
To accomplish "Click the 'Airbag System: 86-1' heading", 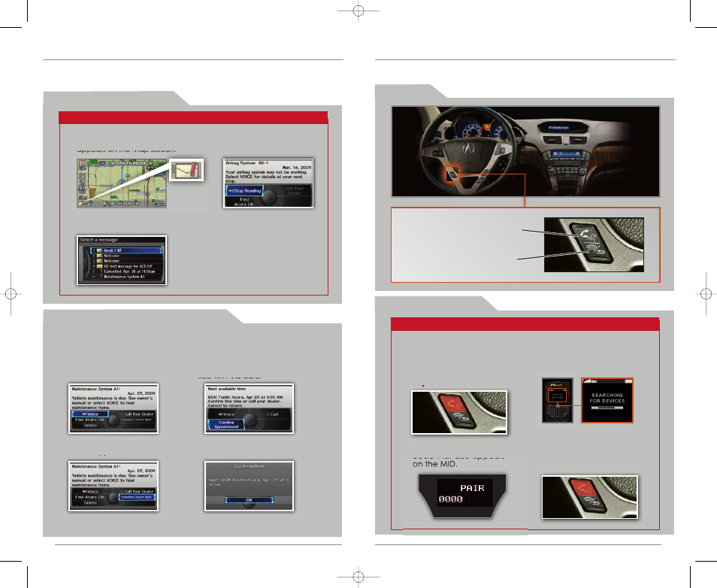I will pyautogui.click(x=247, y=162).
